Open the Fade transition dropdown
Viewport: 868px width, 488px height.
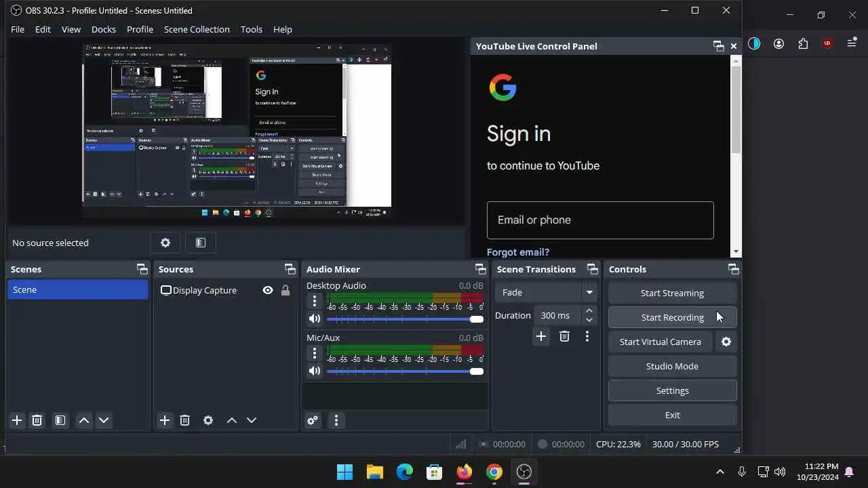tap(546, 292)
